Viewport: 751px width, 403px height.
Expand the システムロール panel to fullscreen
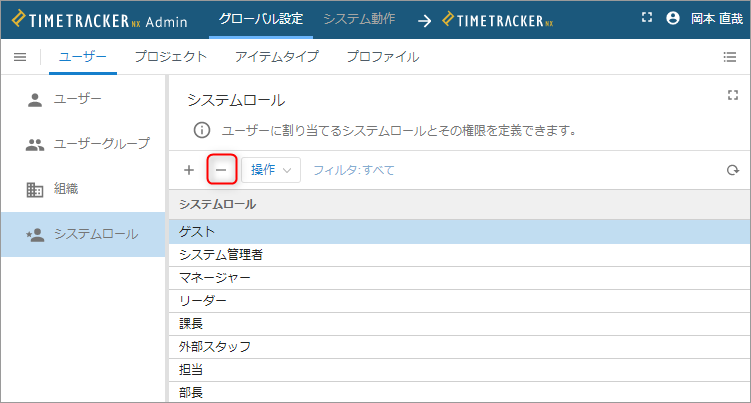pos(733,95)
